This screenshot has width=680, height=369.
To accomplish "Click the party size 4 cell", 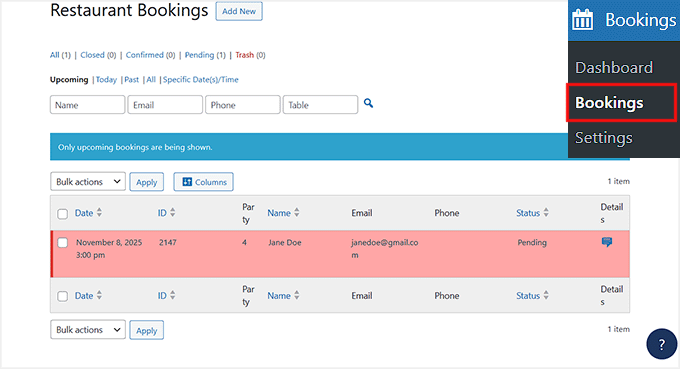I will point(245,242).
